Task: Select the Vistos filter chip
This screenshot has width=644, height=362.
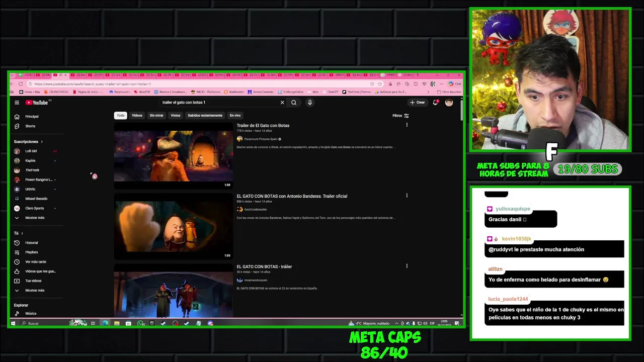Action: [x=176, y=116]
